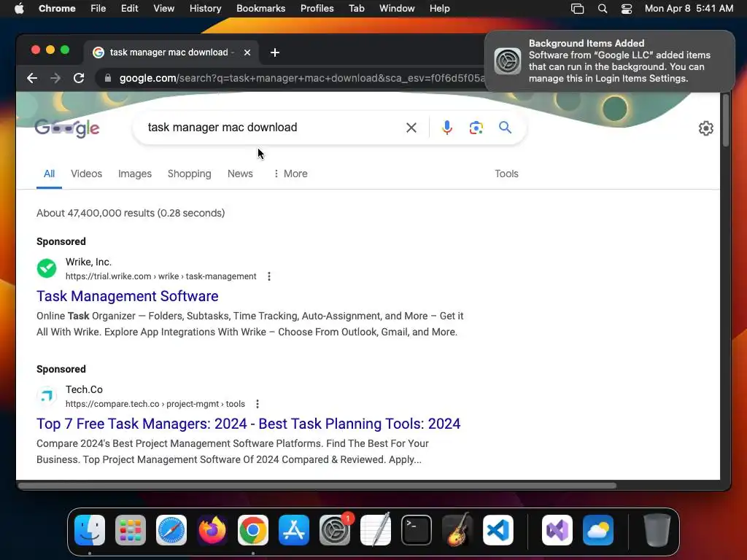
Task: Click the Stage Manager icon in menu bar
Action: pyautogui.click(x=578, y=9)
